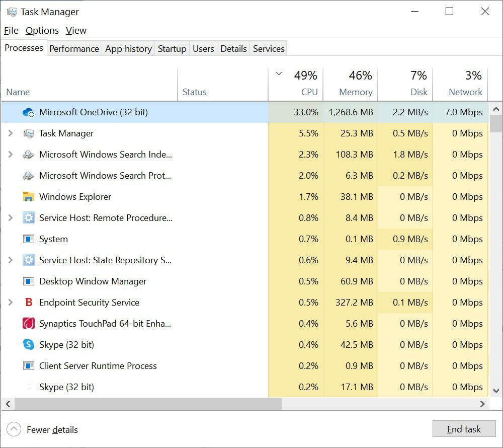Click the Skype icon at 0.4% CPU
This screenshot has height=448, width=503.
click(x=28, y=345)
